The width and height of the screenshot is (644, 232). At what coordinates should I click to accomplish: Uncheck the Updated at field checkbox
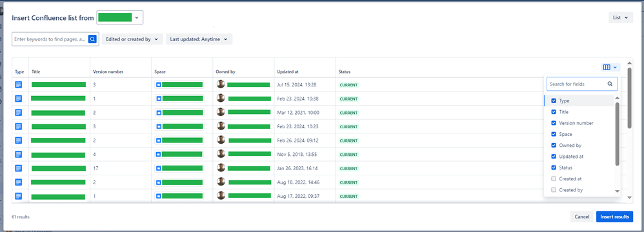tap(554, 156)
